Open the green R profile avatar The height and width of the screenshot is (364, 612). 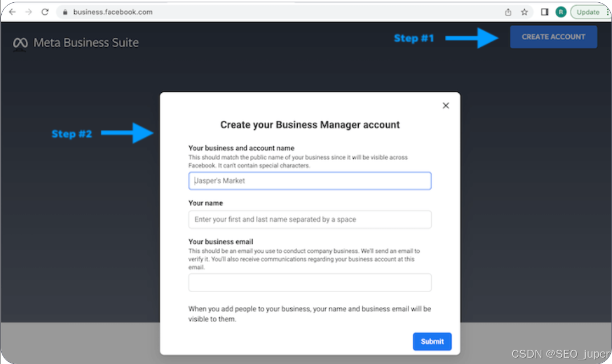tap(561, 12)
